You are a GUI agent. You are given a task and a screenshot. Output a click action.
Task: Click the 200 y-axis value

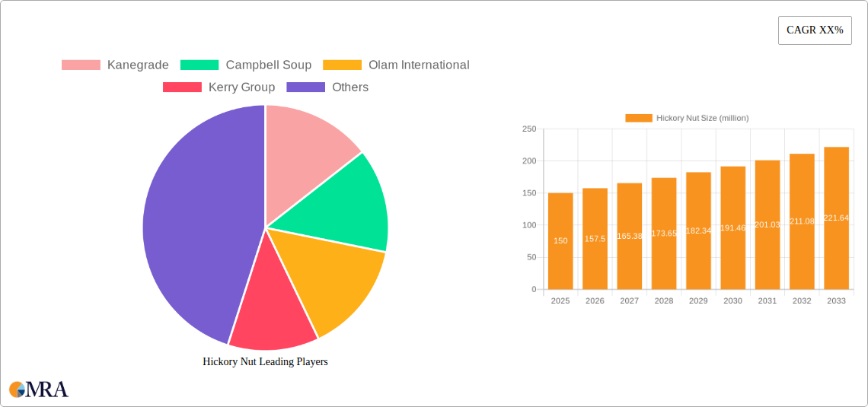coord(529,161)
